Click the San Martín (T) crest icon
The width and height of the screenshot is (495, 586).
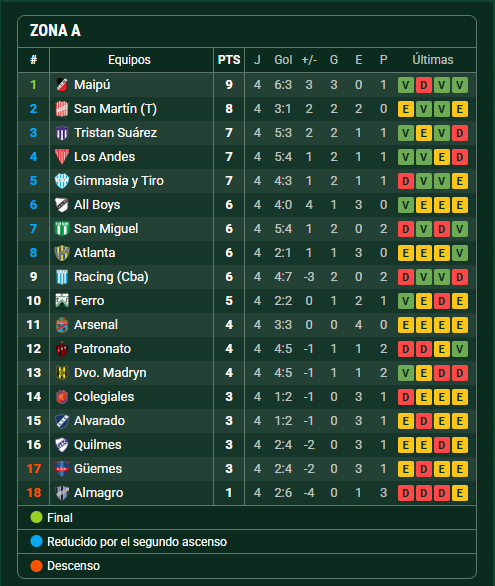point(62,109)
